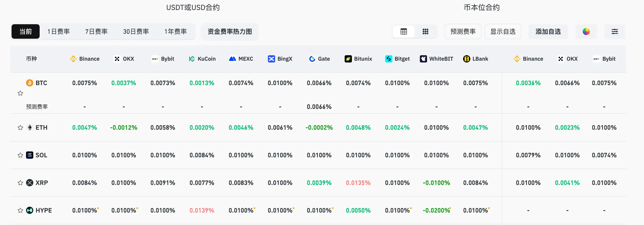Toggle the 显示自选 button
Screen dimensions: 644x225
click(x=503, y=31)
